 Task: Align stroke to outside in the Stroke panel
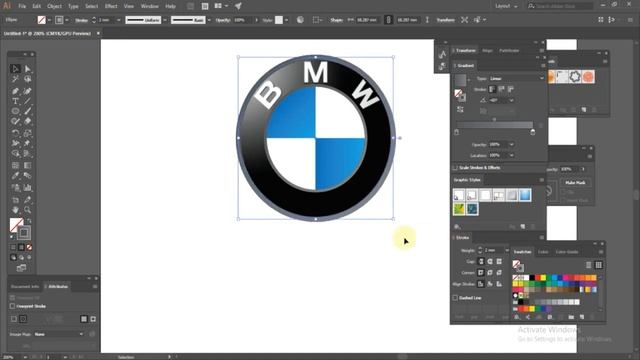pyautogui.click(x=499, y=284)
